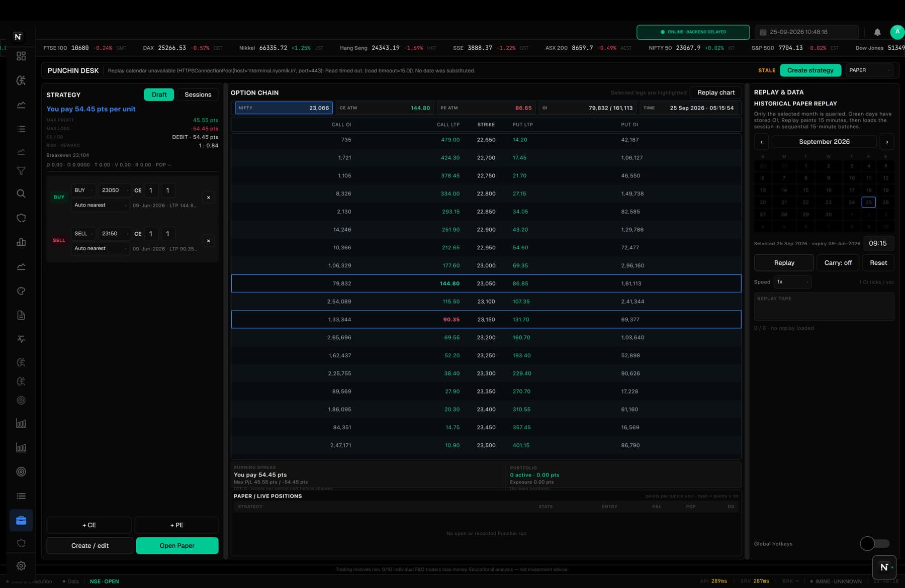Image resolution: width=905 pixels, height=588 pixels.
Task: Click the shield icon below the search icon
Action: point(21,218)
